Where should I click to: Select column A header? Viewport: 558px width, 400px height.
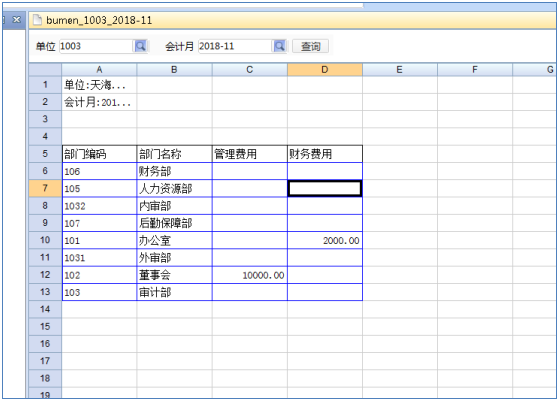click(x=99, y=70)
